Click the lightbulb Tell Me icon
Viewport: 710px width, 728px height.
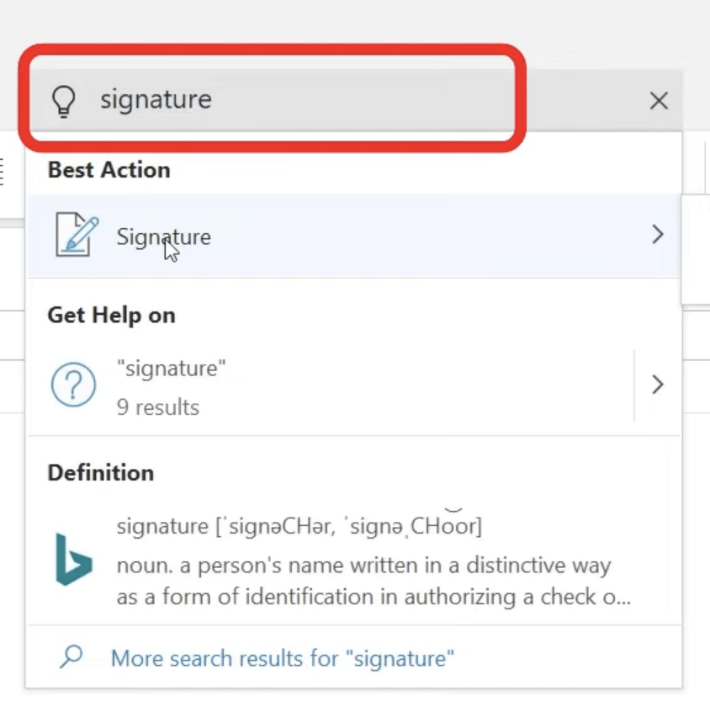point(64,101)
